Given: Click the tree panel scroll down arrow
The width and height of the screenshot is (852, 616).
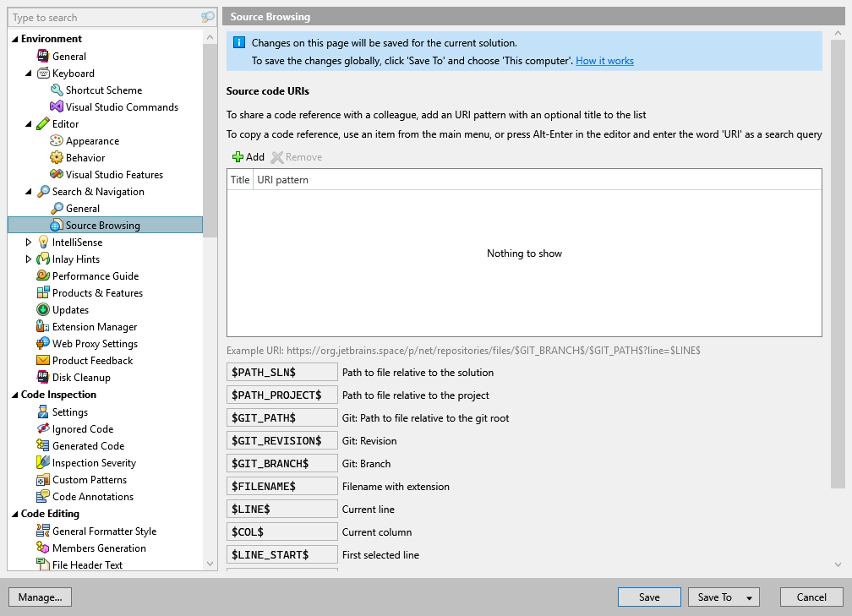Looking at the screenshot, I should [210, 564].
